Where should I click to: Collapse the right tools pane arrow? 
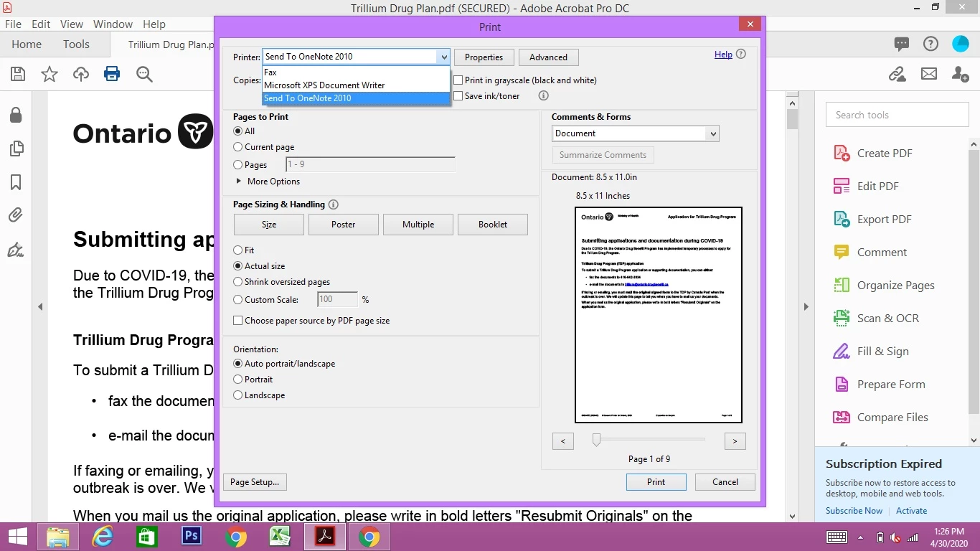click(806, 307)
